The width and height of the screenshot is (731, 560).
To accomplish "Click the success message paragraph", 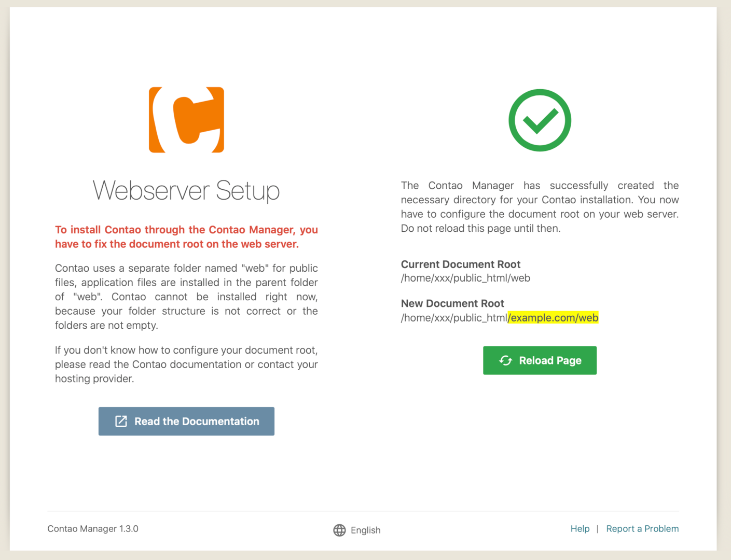I will (x=540, y=207).
